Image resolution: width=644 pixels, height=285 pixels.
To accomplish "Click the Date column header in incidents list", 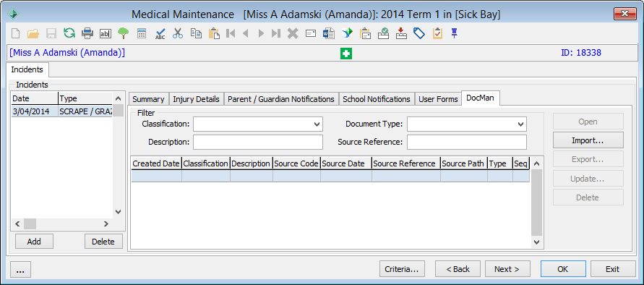I will [x=35, y=98].
